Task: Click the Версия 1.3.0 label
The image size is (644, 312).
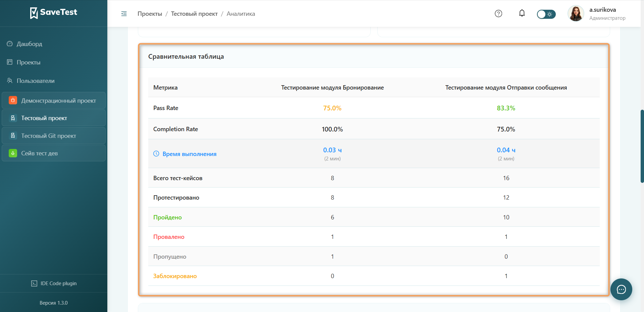Action: pyautogui.click(x=54, y=303)
